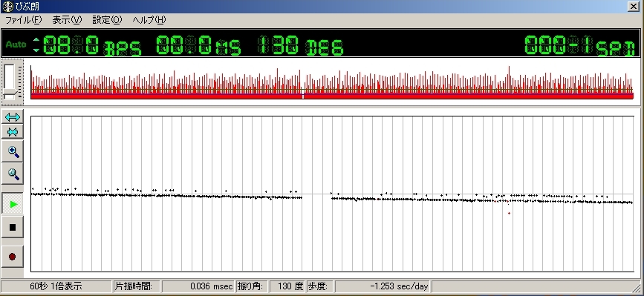Click the red outlier dot in graph
Screen dimensions: 644x296
[x=510, y=213]
